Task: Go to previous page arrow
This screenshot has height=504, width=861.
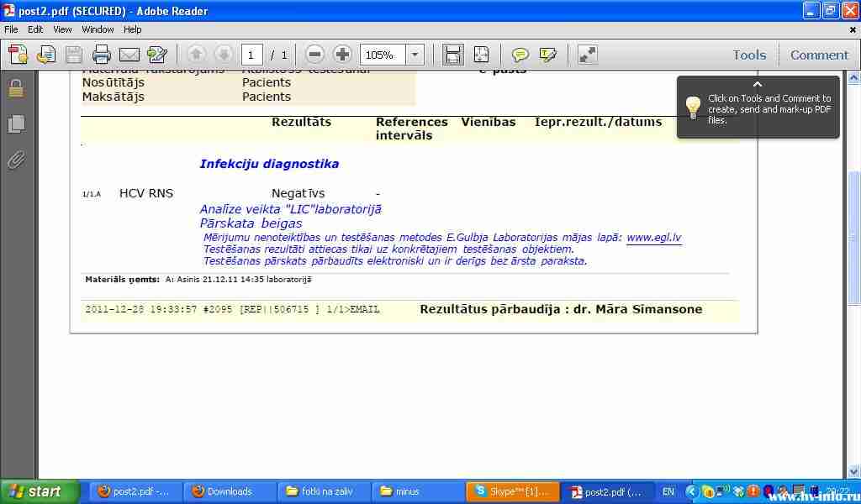Action: pyautogui.click(x=196, y=55)
